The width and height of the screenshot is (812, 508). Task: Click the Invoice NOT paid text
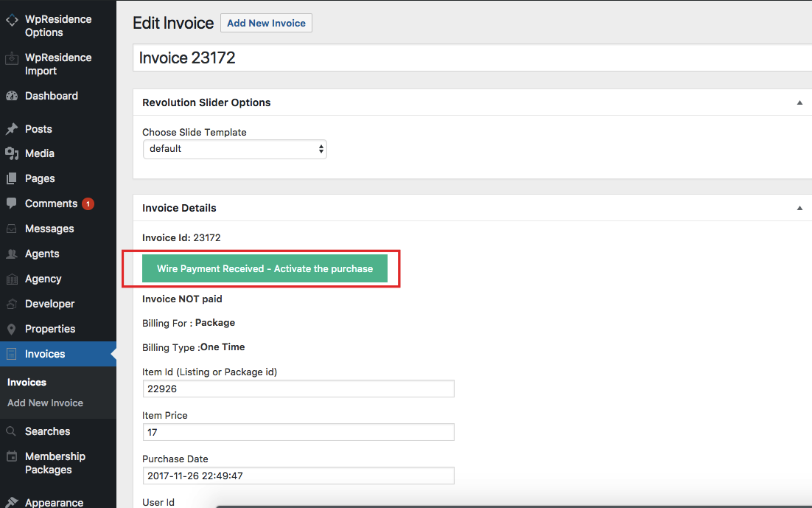click(x=182, y=299)
